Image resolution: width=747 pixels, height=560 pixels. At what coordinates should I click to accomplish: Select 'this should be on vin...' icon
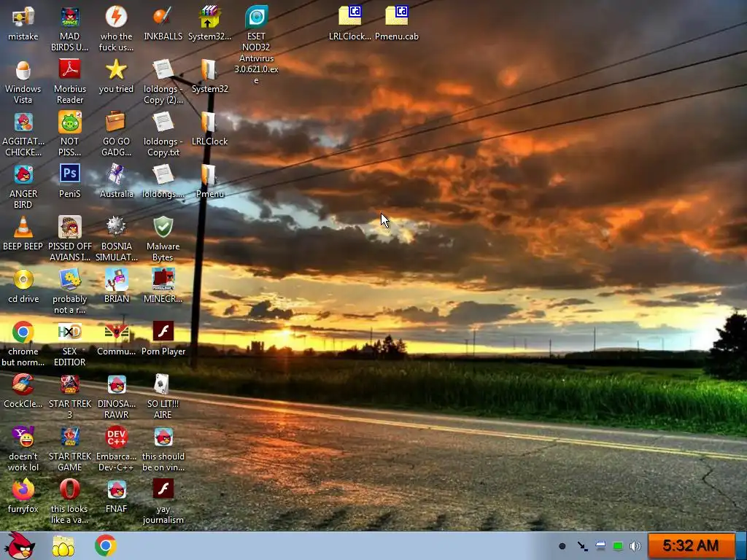tap(163, 437)
